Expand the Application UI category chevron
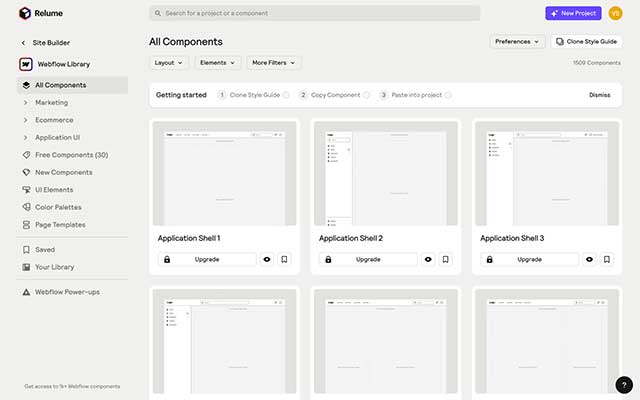Viewport: 640px width, 400px height. coord(26,138)
